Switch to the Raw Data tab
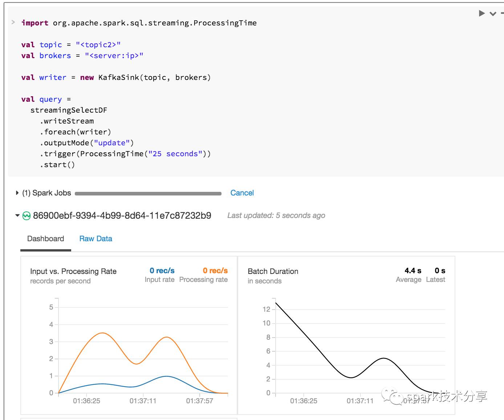The height and width of the screenshot is (420, 504). [x=95, y=239]
